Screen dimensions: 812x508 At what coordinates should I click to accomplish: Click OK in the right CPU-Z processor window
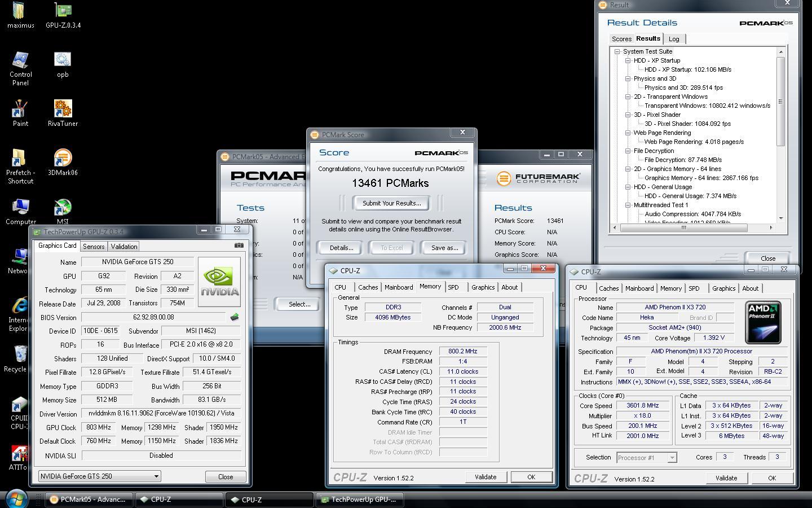[x=772, y=478]
